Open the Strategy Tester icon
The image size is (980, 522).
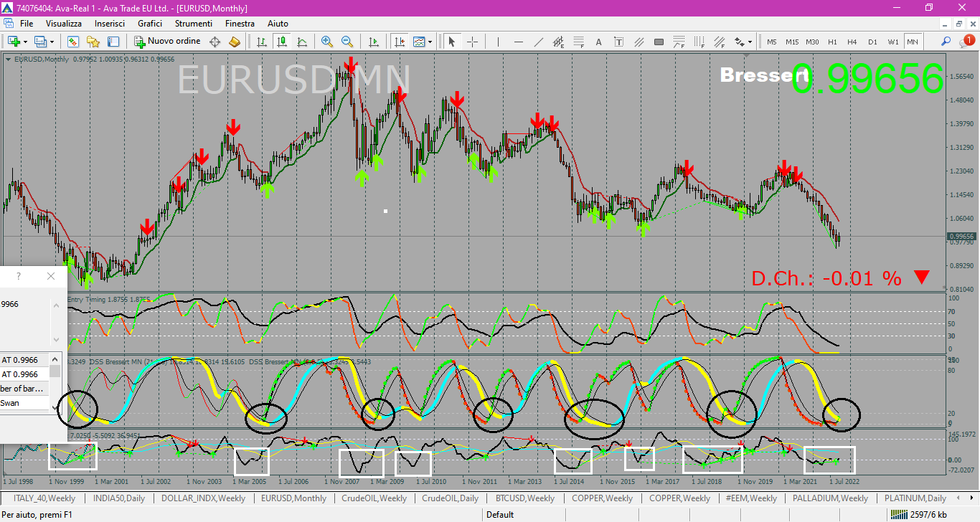coord(235,42)
